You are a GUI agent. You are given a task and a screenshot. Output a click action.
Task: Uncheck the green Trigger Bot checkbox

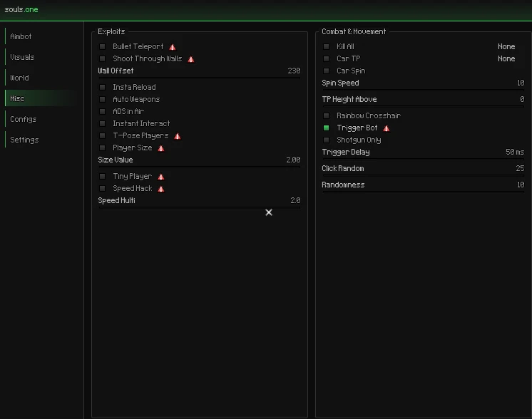[326, 128]
